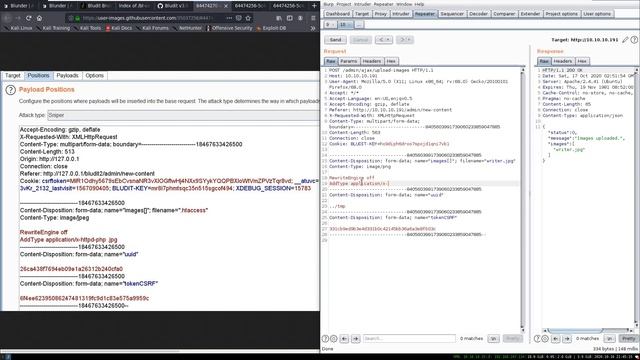The image size is (640, 360).
Task: Open the Offensive Security bookmark
Action: (229, 28)
